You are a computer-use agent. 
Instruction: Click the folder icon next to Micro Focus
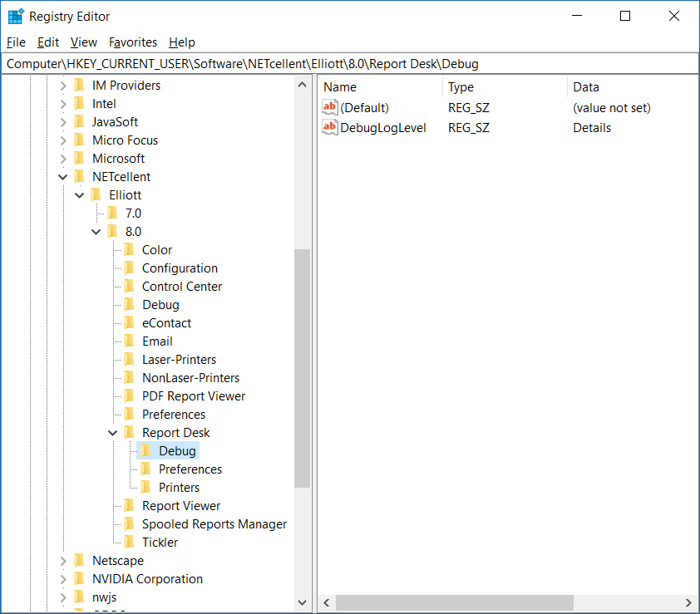point(80,140)
